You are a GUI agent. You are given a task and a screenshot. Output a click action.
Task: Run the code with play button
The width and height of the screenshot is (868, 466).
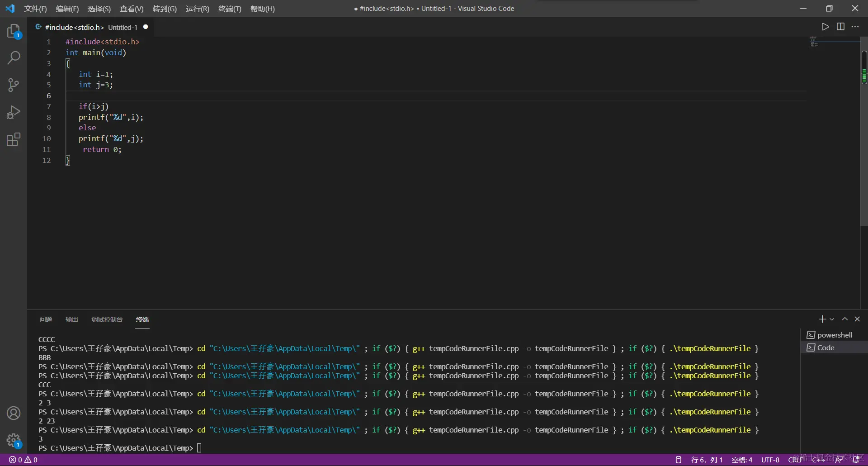click(x=825, y=27)
